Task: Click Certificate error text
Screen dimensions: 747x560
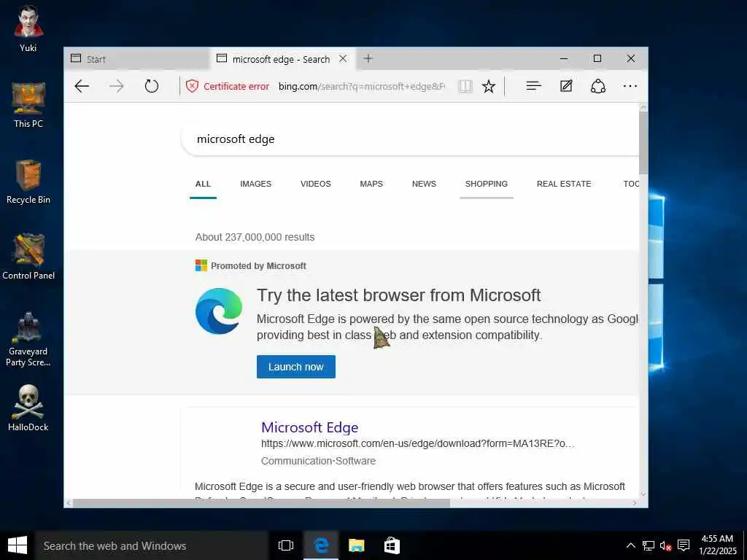Action: 236,86
